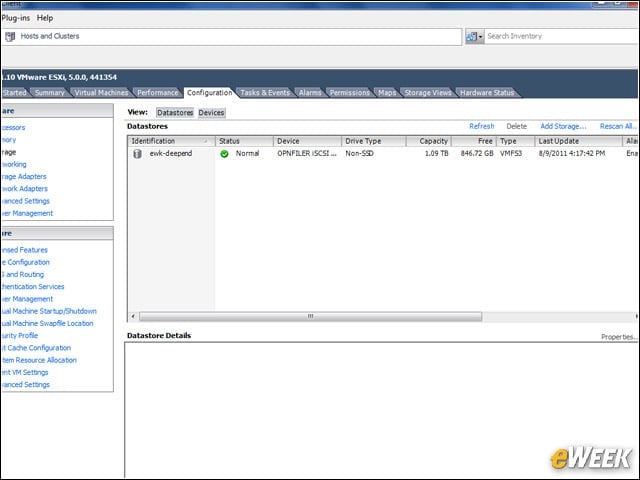Open the Authentication Services link
Screen dimensions: 640x480
[33, 287]
